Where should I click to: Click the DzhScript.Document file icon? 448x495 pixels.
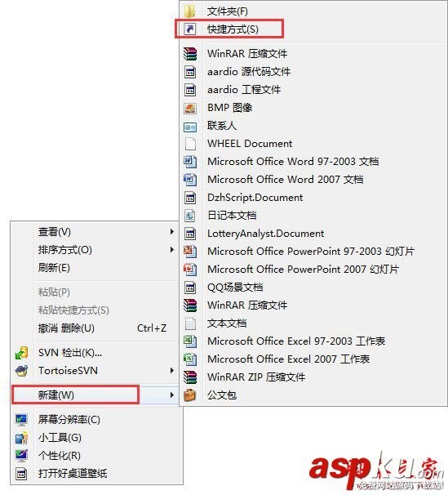coord(190,198)
